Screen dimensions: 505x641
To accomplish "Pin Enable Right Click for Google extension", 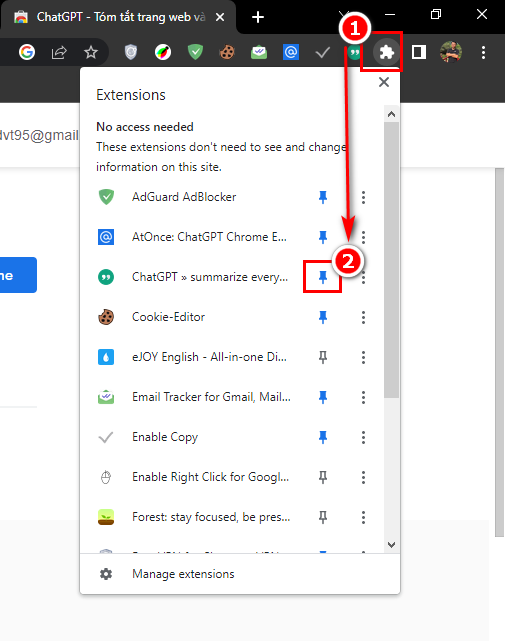I will click(x=323, y=477).
